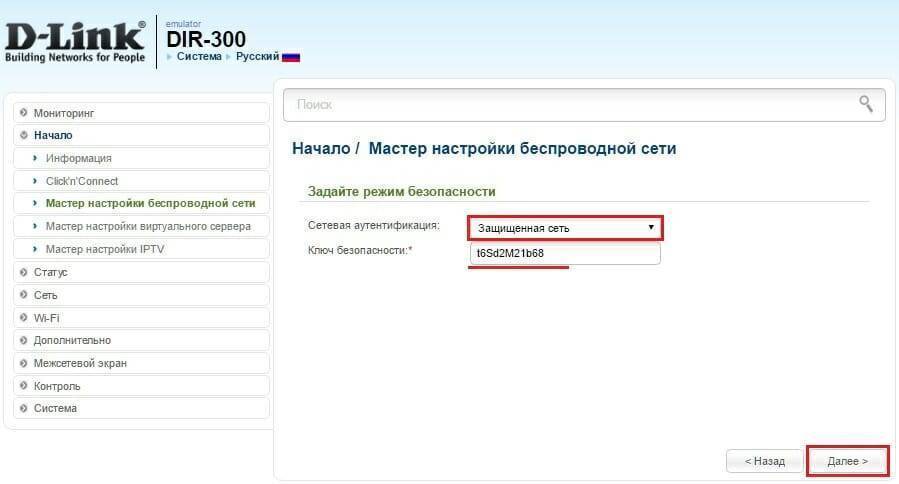Open the Система menu in header
This screenshot has width=899, height=484.
pyautogui.click(x=203, y=57)
